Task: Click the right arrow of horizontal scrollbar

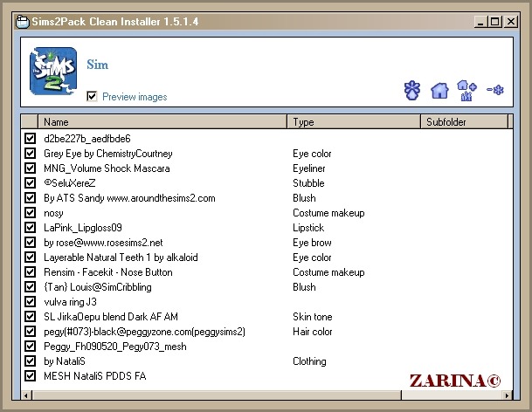Action: 507,395
